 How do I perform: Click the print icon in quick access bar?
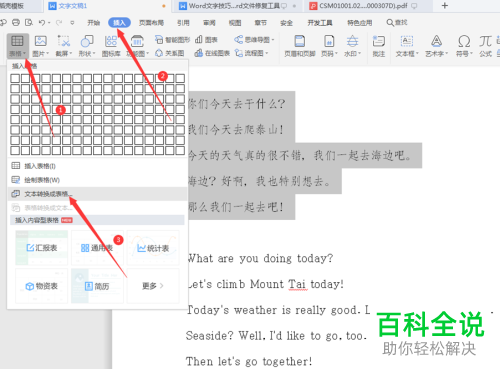coord(16,23)
